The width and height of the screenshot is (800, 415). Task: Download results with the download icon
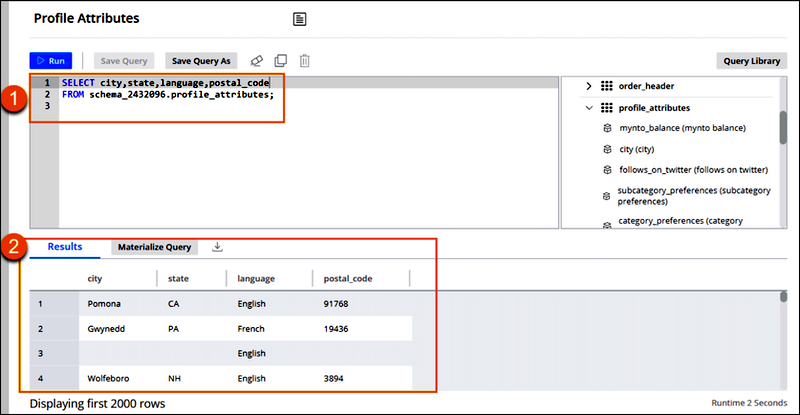(217, 247)
